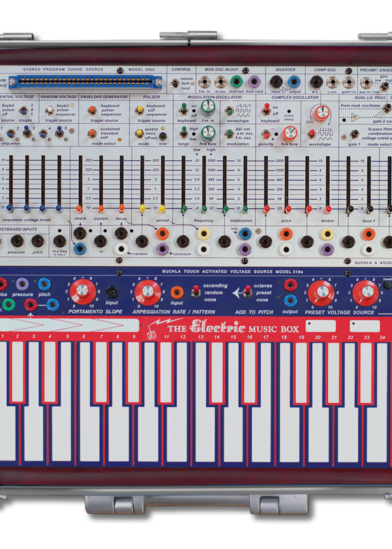Click the orange sustain slider
Screen dimensions: 392x549
[x=101, y=208]
